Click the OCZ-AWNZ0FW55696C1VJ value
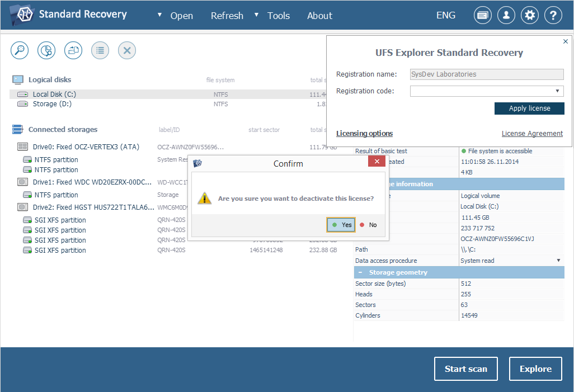The height and width of the screenshot is (392, 574). pos(497,239)
